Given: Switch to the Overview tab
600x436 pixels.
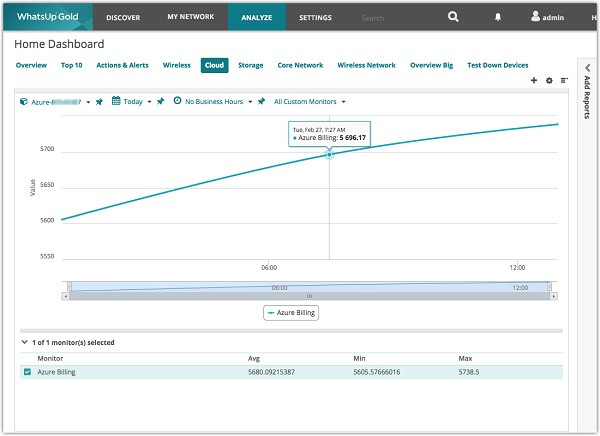Looking at the screenshot, I should (x=31, y=65).
